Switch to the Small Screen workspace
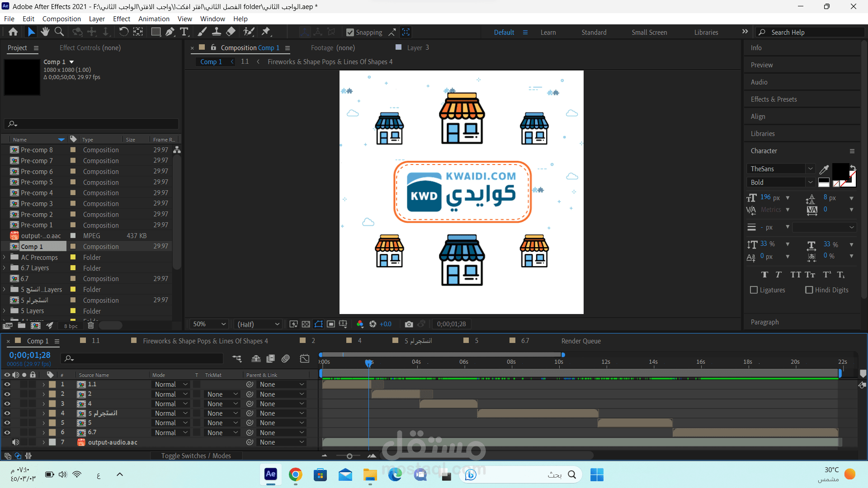 [x=649, y=33]
